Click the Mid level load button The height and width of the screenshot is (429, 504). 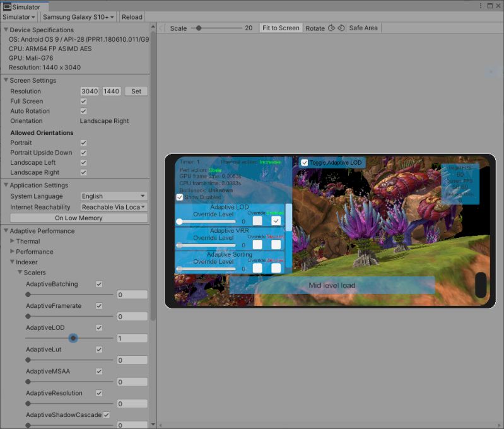pyautogui.click(x=332, y=285)
